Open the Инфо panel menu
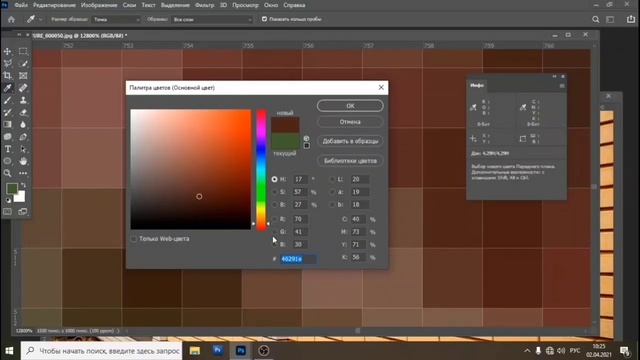Screen dimensions: 640x360 [x=562, y=86]
